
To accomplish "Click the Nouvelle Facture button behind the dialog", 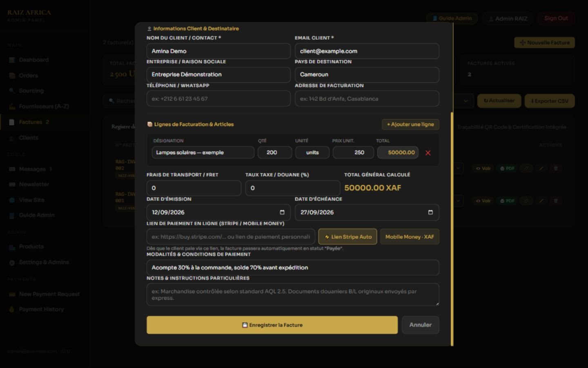I will (544, 43).
